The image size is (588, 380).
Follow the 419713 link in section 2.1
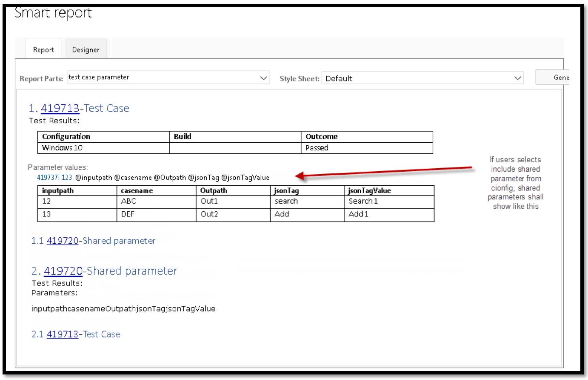63,334
